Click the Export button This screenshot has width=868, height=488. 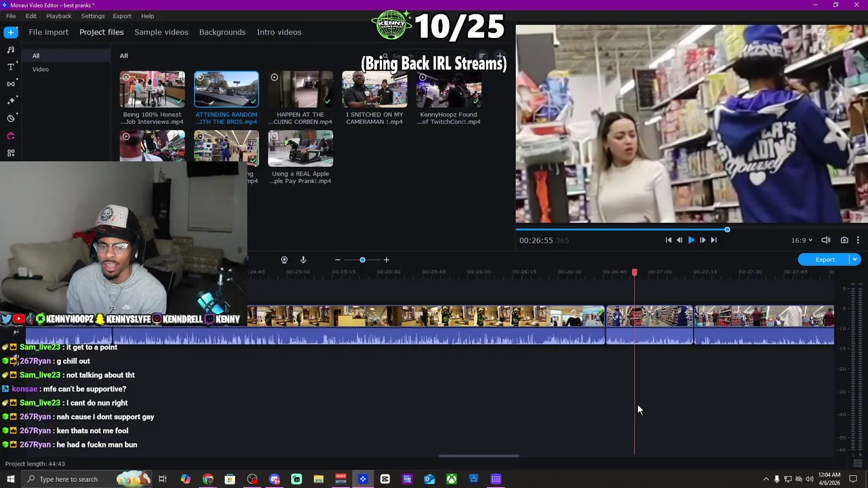point(825,260)
